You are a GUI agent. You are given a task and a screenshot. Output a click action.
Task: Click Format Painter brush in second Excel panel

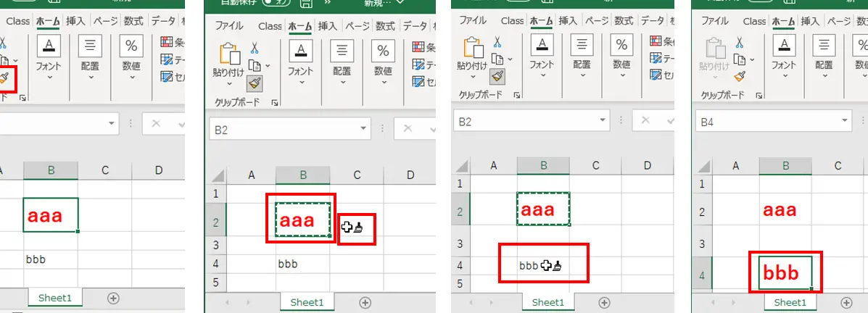pyautogui.click(x=255, y=83)
